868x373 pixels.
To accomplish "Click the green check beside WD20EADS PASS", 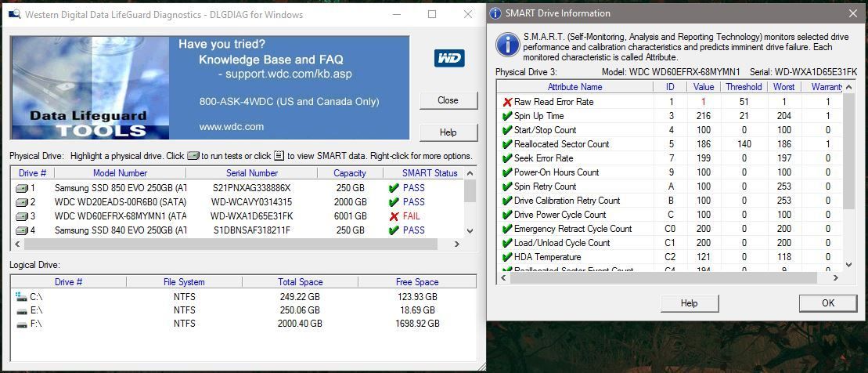I will tap(394, 202).
